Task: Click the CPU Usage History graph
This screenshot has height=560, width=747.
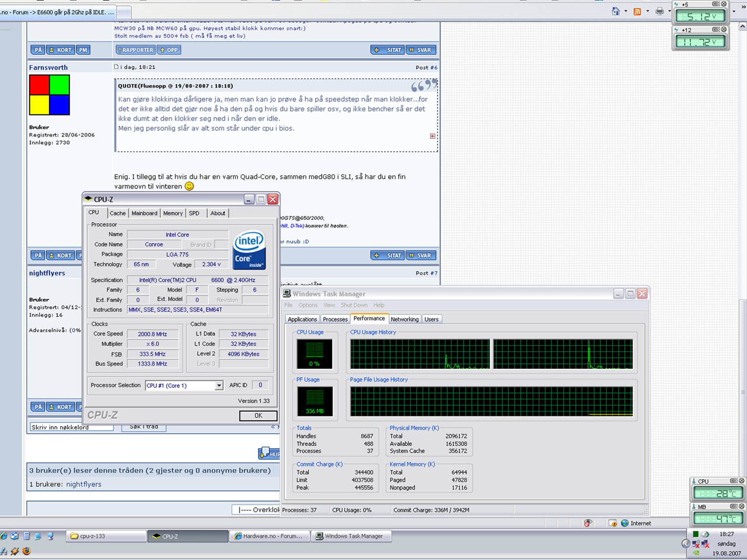Action: pyautogui.click(x=491, y=353)
